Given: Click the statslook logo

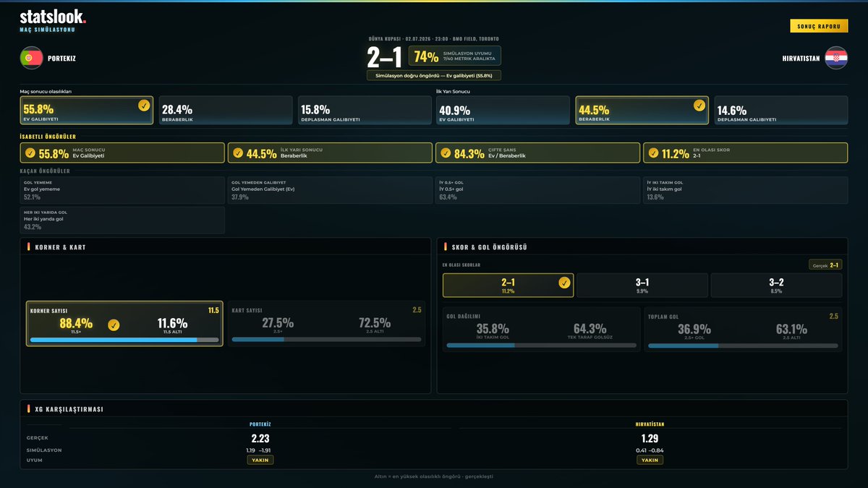Looking at the screenshot, I should coord(53,17).
